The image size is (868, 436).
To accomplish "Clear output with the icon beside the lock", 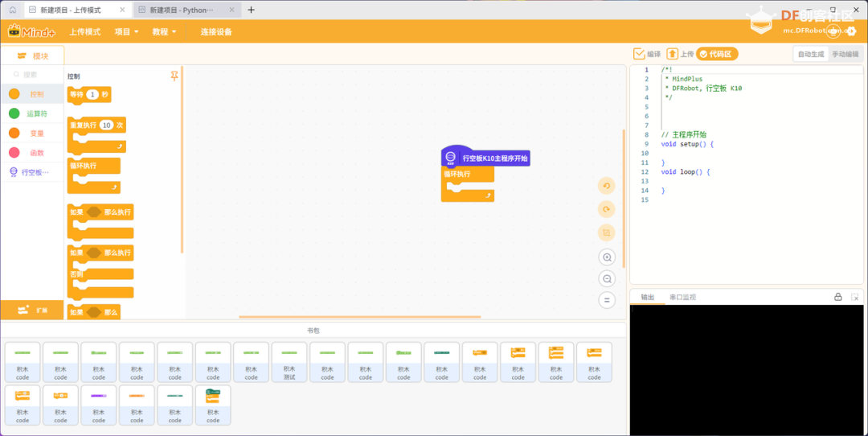I will [x=855, y=298].
